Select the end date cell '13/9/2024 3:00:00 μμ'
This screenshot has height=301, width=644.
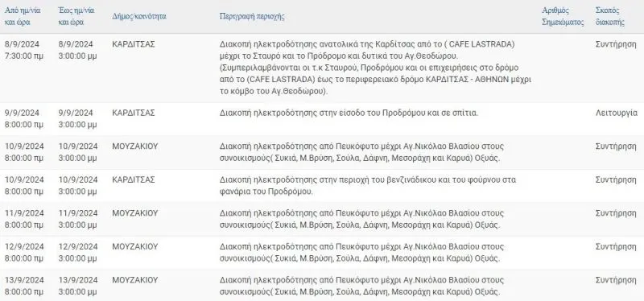click(78, 286)
